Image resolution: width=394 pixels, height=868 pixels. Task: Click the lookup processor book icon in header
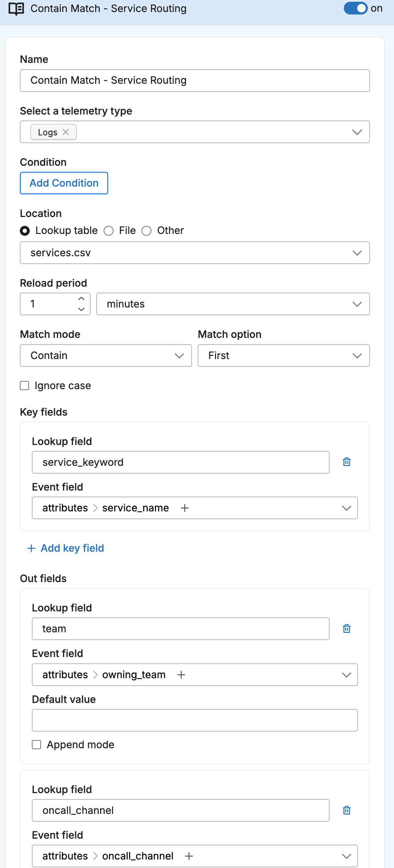16,9
